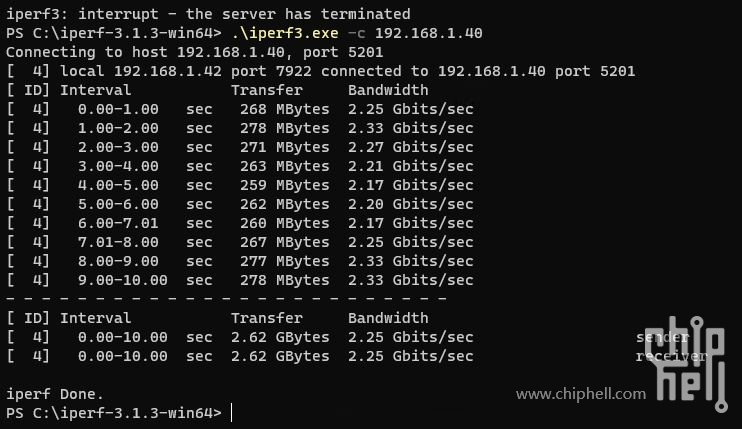
Task: Click the 6.00-7.01 interval text
Action: (x=118, y=223)
